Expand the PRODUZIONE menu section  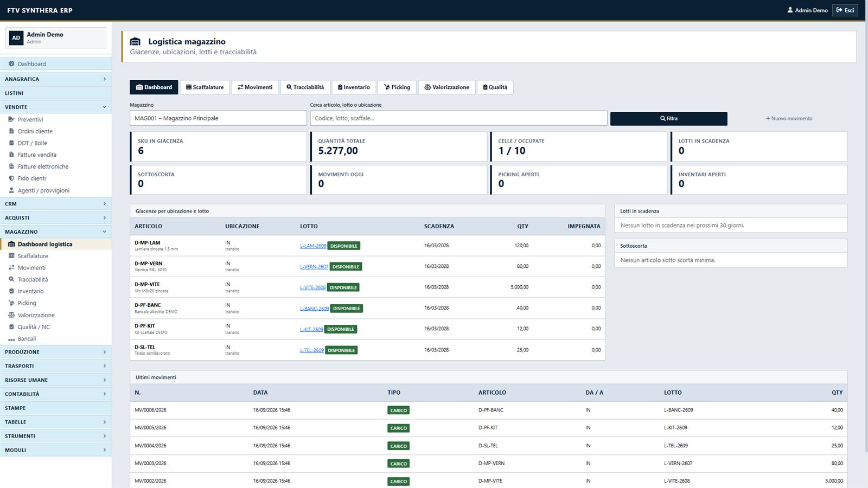tap(56, 352)
